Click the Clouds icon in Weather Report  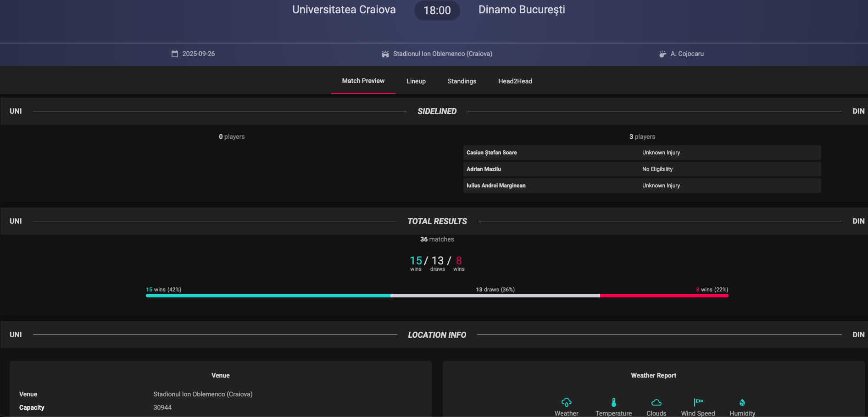[657, 402]
